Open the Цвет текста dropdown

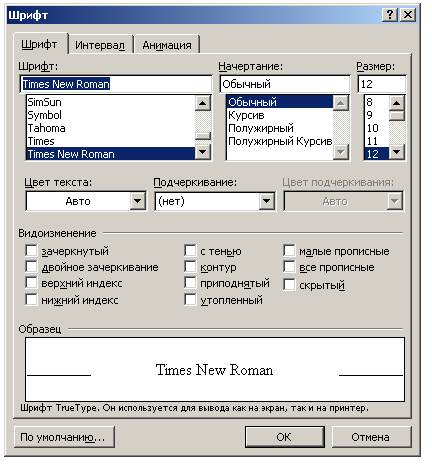click(x=137, y=201)
